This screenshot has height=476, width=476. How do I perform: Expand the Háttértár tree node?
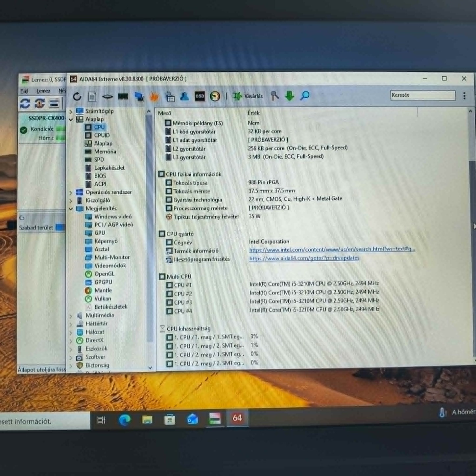click(71, 324)
